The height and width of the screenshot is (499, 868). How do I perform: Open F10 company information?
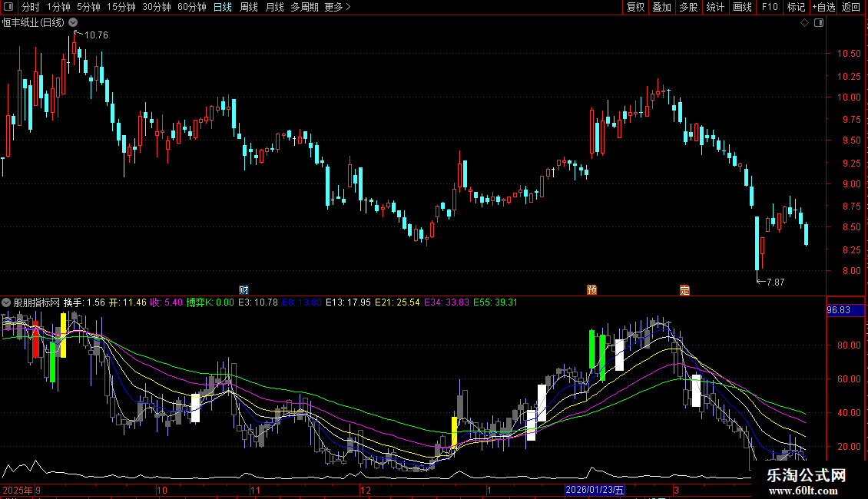coord(770,7)
